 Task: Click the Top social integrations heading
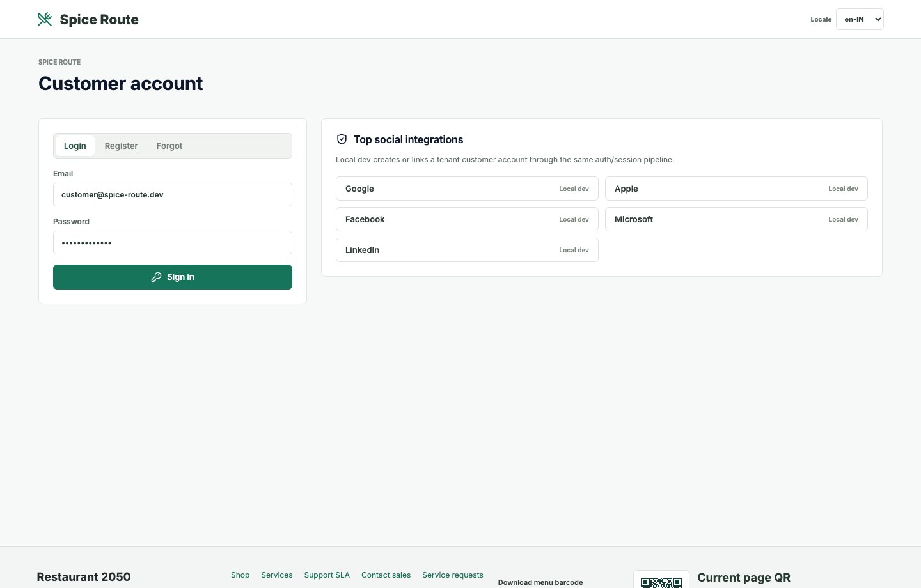409,139
